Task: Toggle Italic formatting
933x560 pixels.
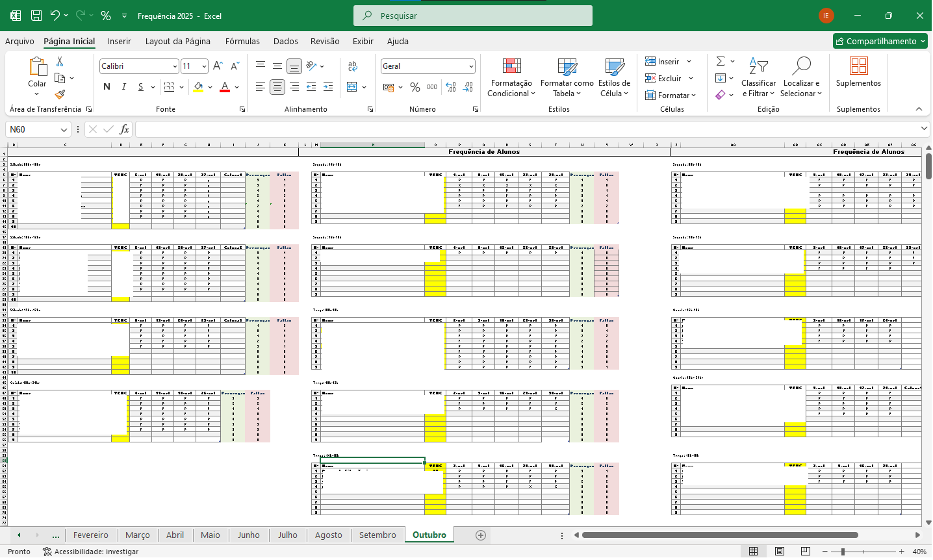Action: [123, 87]
